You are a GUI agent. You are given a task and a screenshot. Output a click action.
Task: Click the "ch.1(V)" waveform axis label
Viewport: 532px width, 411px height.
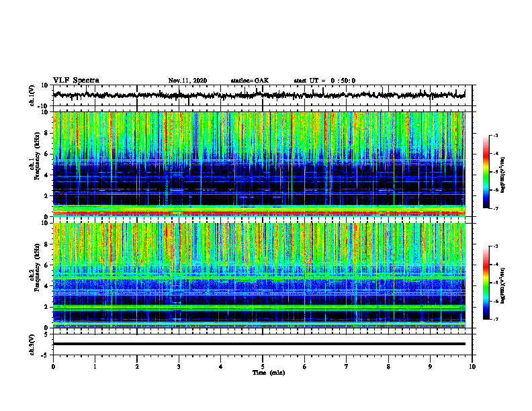click(32, 95)
